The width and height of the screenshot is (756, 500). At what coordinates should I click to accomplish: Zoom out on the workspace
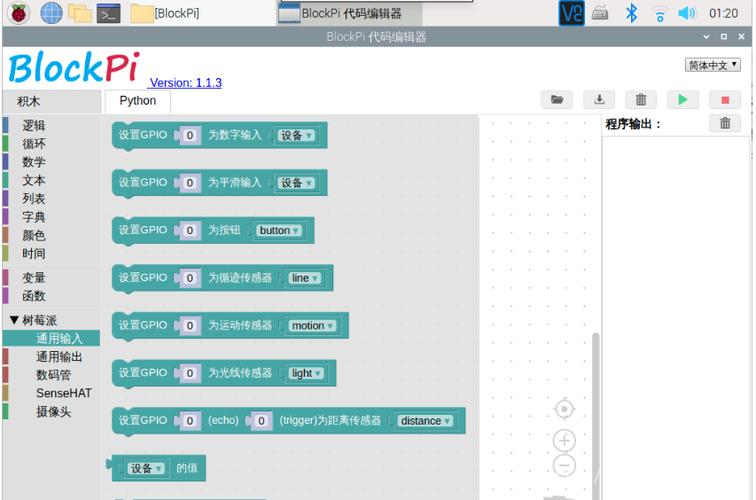click(x=564, y=466)
